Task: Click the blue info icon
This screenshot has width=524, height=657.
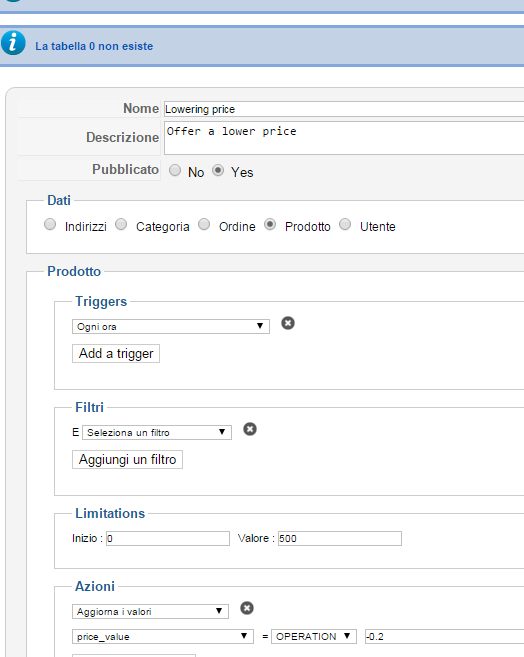Action: coord(13,43)
